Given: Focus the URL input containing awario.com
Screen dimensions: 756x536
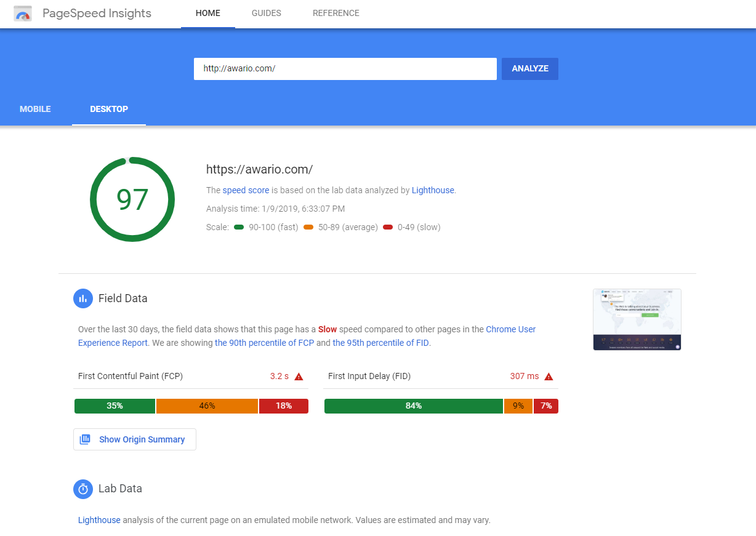Looking at the screenshot, I should point(345,69).
